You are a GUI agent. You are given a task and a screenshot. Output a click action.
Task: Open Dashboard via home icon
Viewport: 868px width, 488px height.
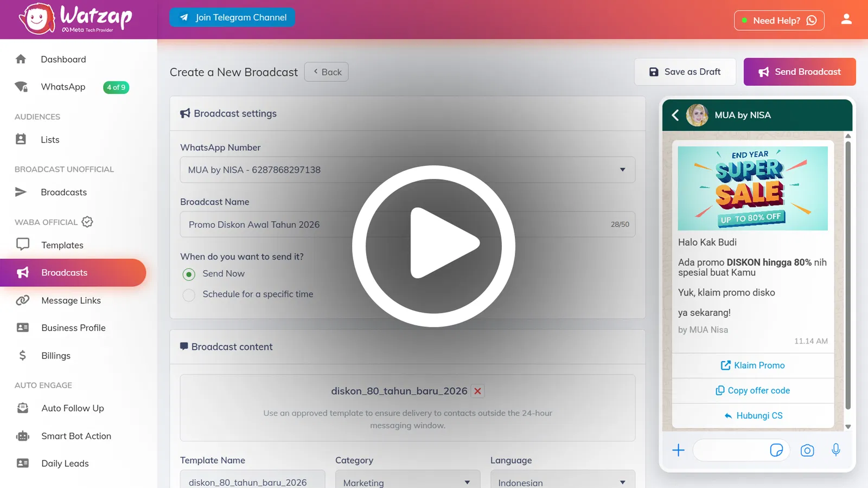[x=21, y=59]
